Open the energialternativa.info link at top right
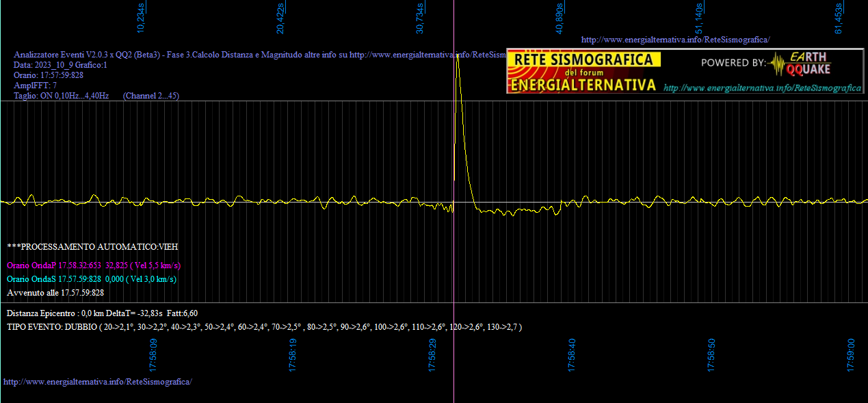 [675, 40]
